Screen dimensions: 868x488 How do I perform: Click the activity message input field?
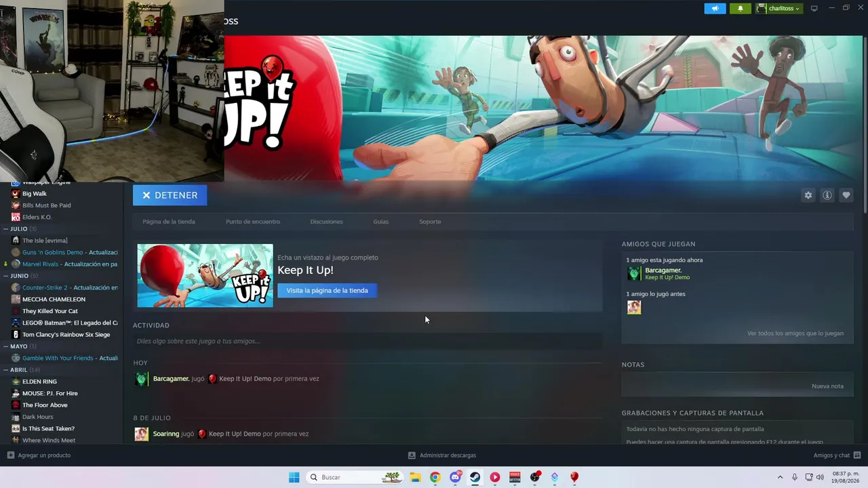(368, 341)
